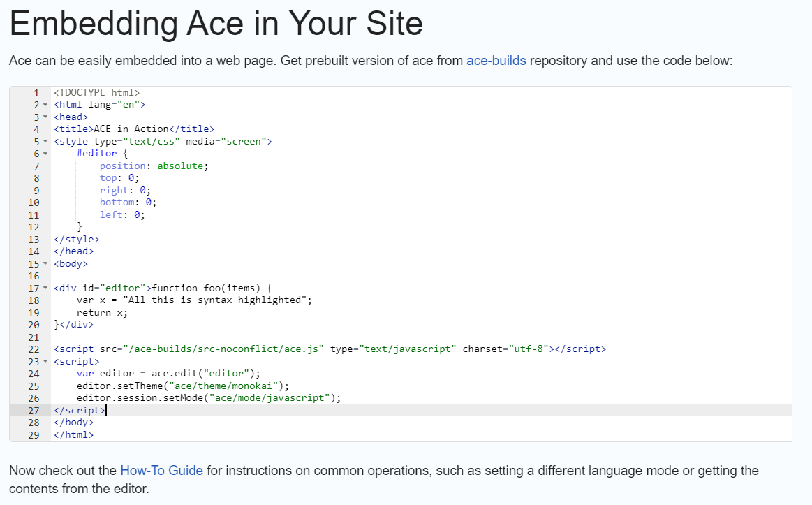Click the 'right' property on line 9
This screenshot has width=812, height=505.
(x=114, y=190)
